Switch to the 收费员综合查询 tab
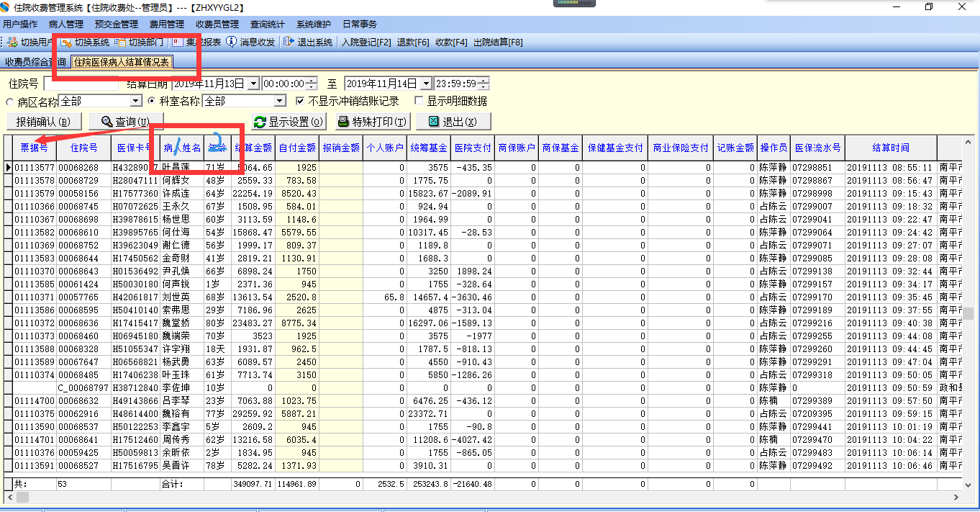This screenshot has width=980, height=512. (x=35, y=63)
